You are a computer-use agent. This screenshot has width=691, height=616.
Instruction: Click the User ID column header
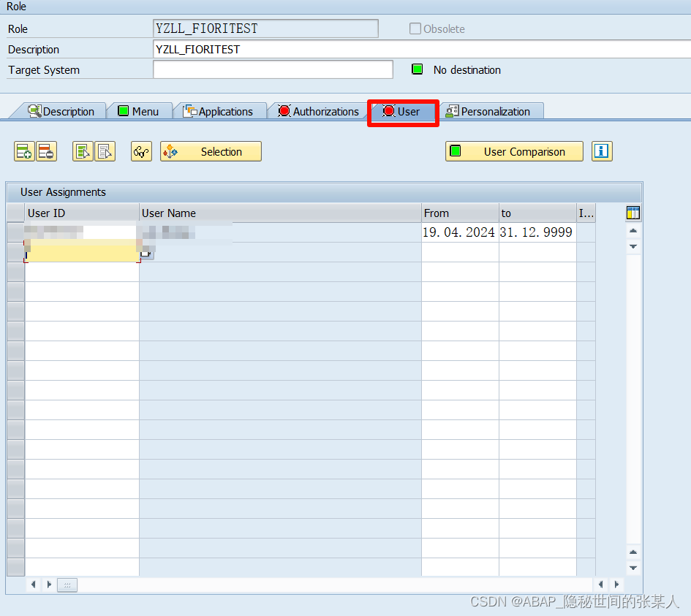tap(82, 213)
